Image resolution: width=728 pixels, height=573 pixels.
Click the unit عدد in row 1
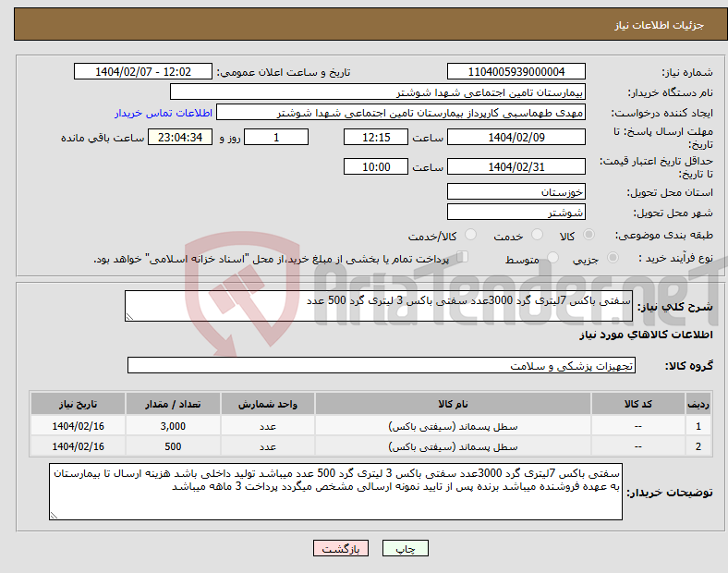coord(268,426)
